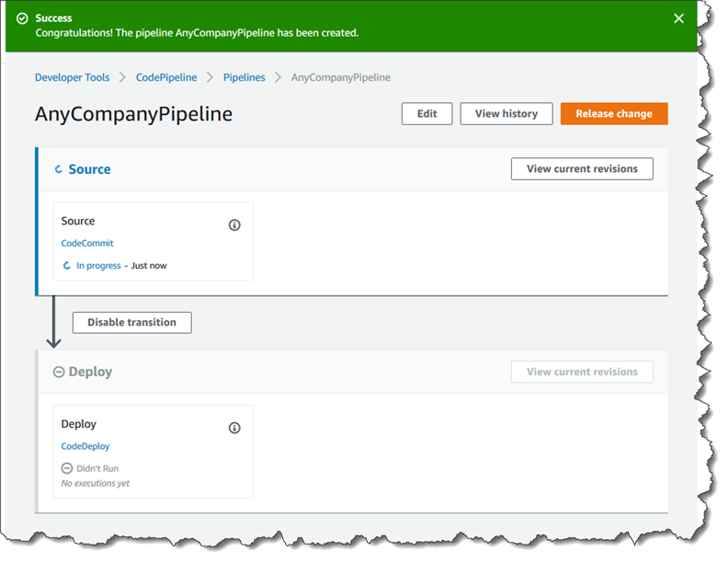Open View history for the pipeline
Viewport: 728px width, 563px height.
coord(506,114)
